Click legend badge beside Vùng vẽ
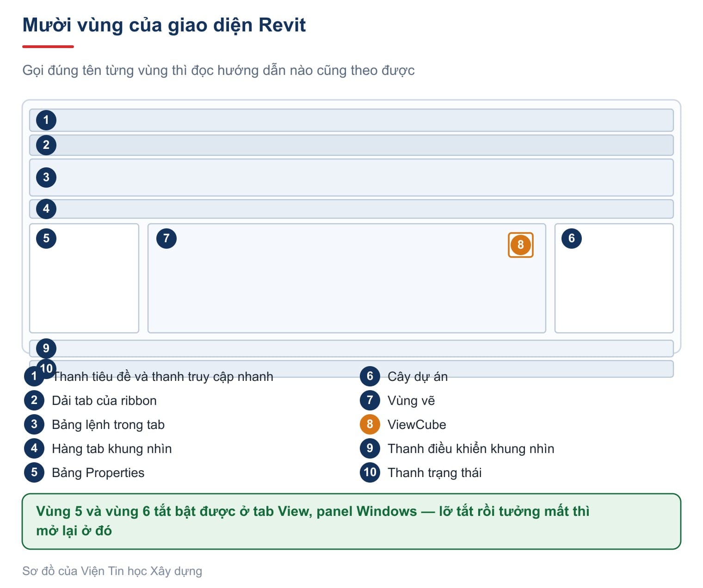Image resolution: width=703 pixels, height=588 pixels. [370, 400]
